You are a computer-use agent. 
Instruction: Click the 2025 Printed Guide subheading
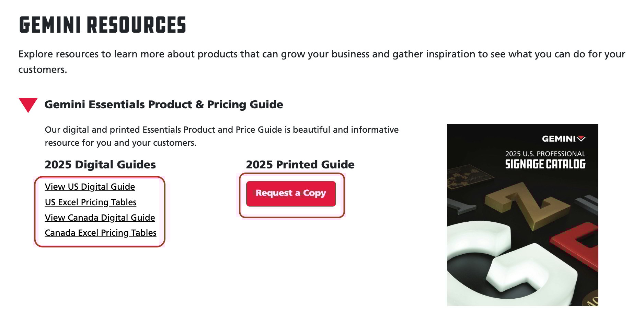300,165
